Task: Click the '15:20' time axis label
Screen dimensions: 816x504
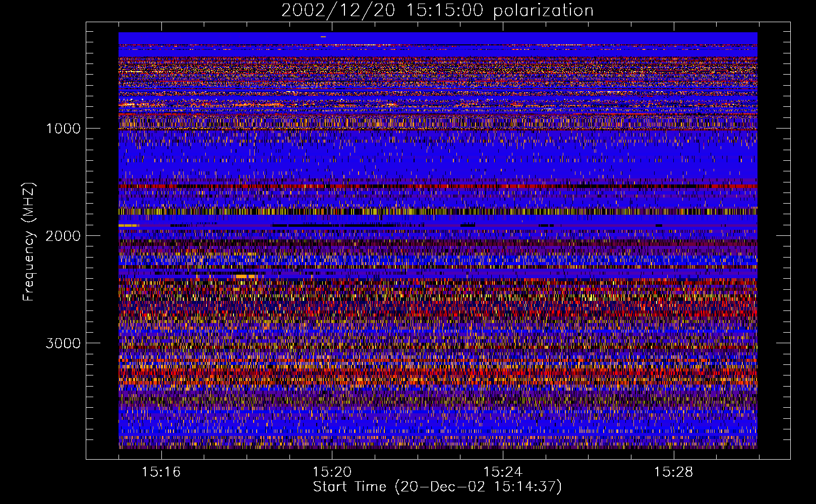Action: tap(332, 472)
